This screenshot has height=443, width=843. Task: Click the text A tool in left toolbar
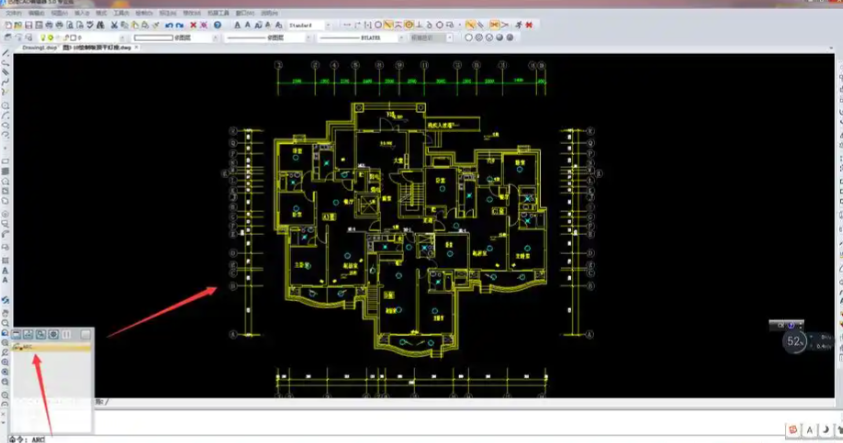[5, 271]
